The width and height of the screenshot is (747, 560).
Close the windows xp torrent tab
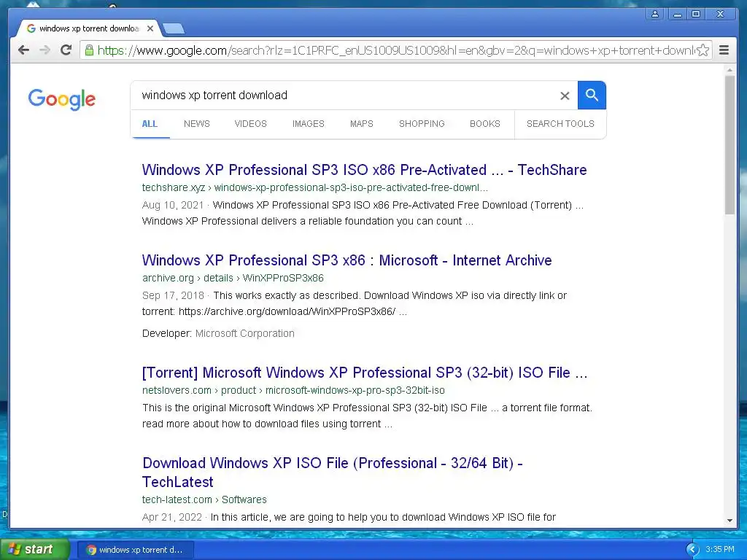(x=150, y=28)
